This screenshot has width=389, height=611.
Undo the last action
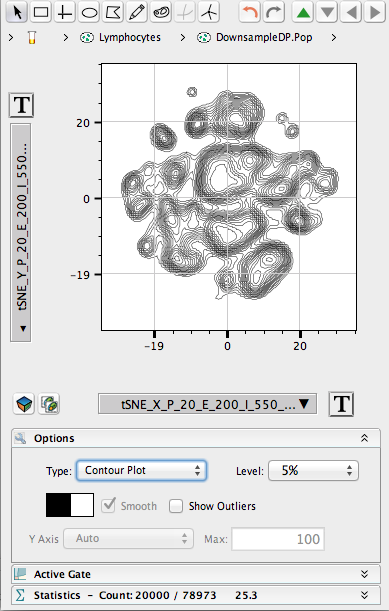249,12
